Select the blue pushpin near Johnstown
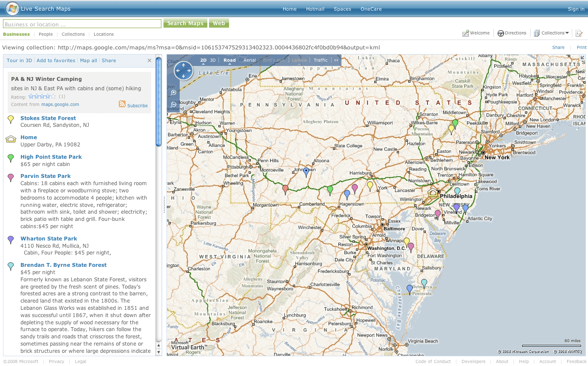This screenshot has height=366, width=588. click(x=306, y=172)
